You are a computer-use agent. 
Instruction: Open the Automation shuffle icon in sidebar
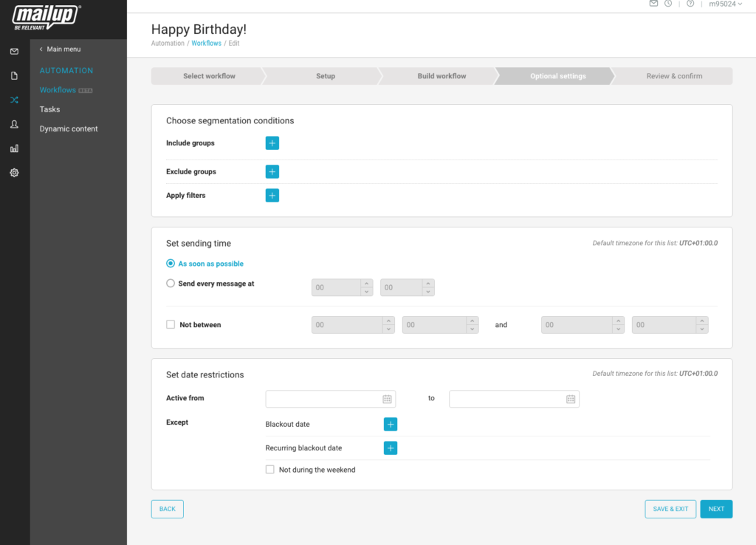[14, 100]
